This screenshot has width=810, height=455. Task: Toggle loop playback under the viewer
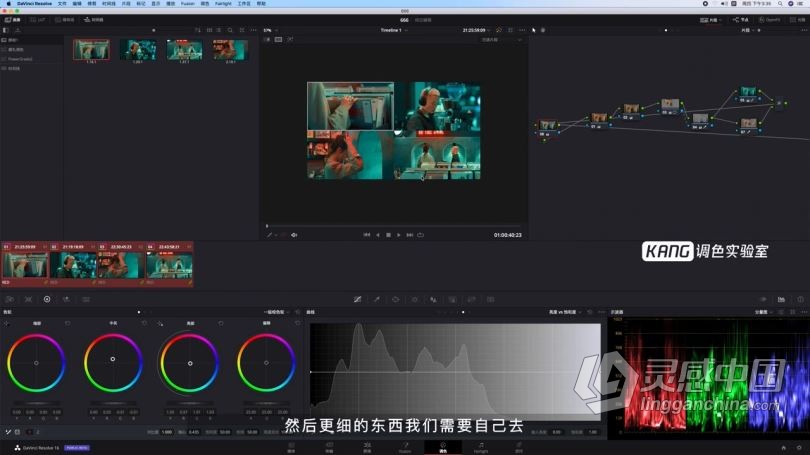420,235
